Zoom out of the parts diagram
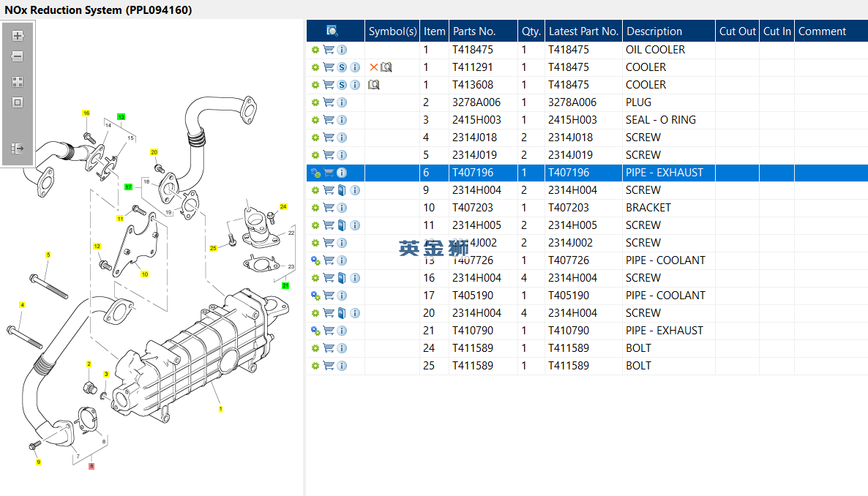This screenshot has width=868, height=496. pos(18,56)
